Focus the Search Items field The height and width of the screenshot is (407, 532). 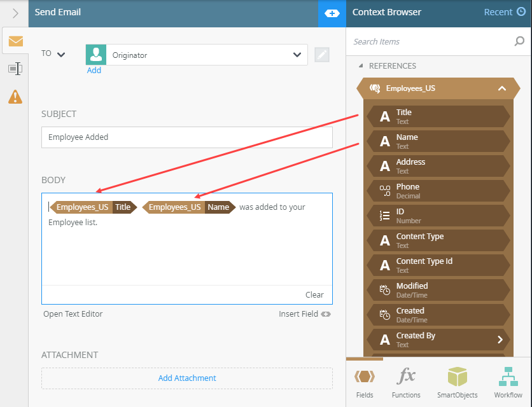click(x=431, y=41)
